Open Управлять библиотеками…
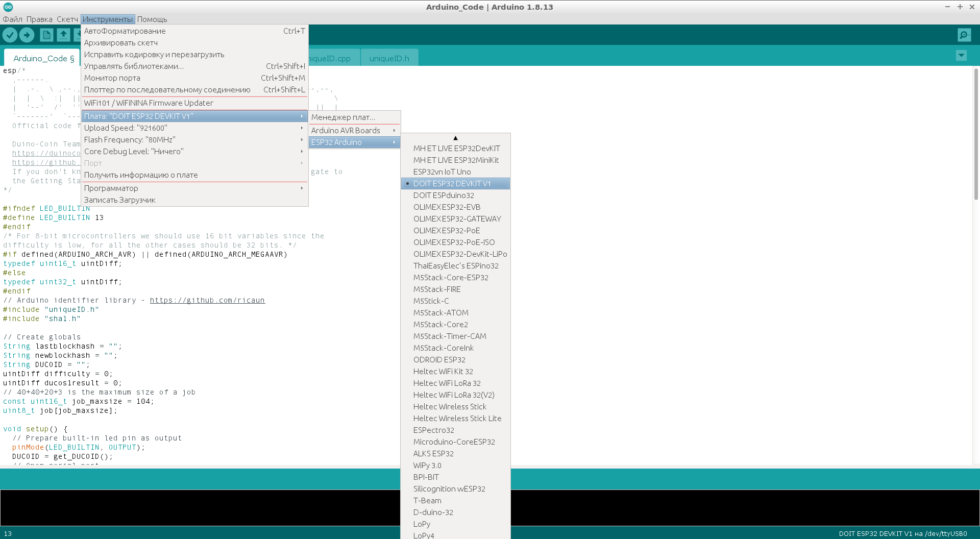The height and width of the screenshot is (539, 980). pyautogui.click(x=194, y=66)
